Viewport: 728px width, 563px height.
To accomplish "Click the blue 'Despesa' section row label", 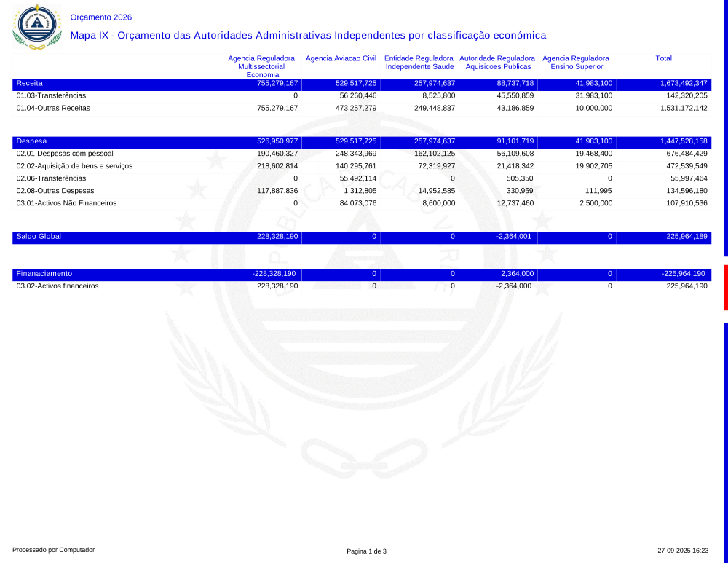I will tap(31, 141).
